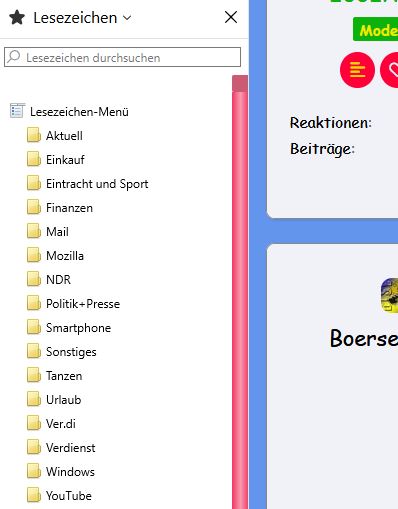Open the Mail bookmark folder
The height and width of the screenshot is (509, 398).
pos(57,232)
